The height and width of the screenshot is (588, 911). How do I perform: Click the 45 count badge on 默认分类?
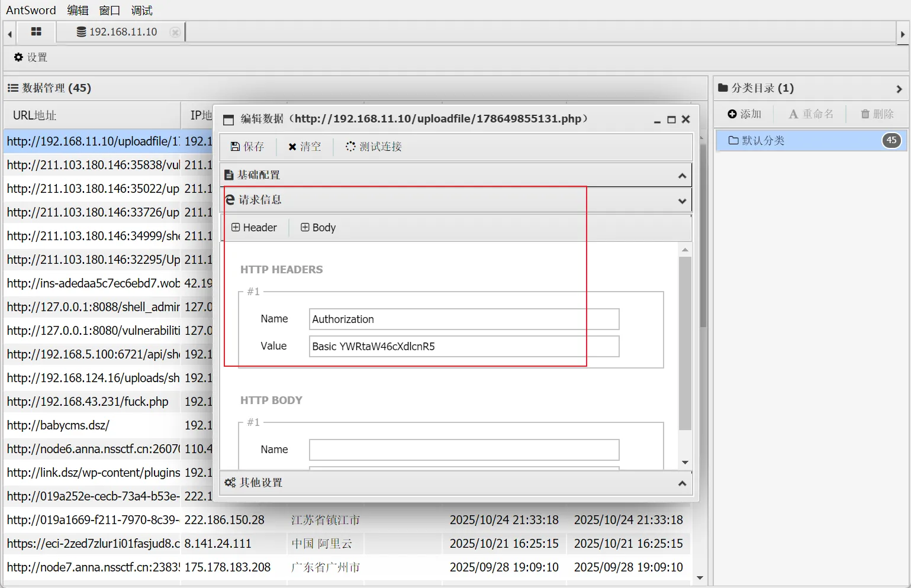tap(891, 141)
